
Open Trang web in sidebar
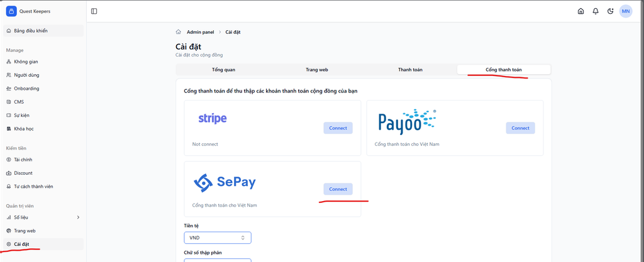[x=43, y=231]
